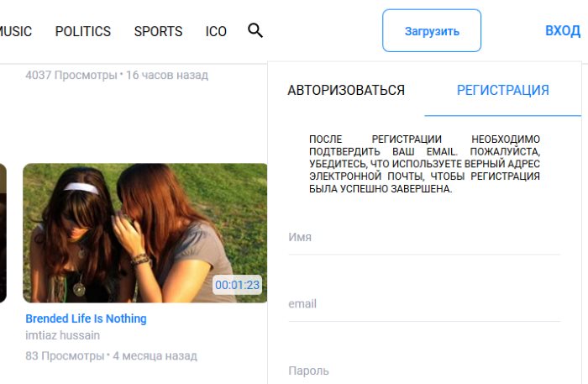
Task: Open the ВХОД login link
Action: click(x=562, y=31)
